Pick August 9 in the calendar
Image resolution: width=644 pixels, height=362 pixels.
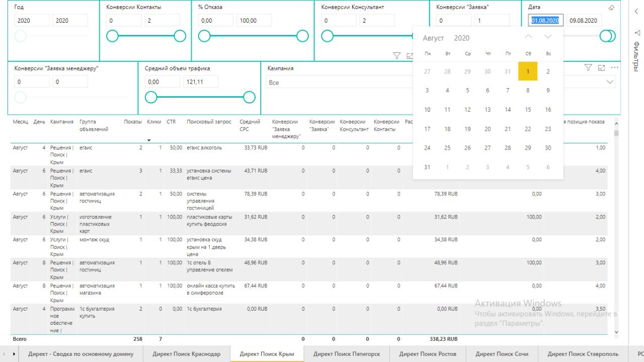[x=548, y=91]
